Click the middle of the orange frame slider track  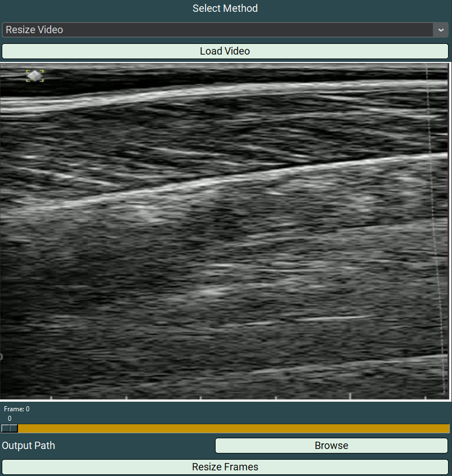[225, 429]
